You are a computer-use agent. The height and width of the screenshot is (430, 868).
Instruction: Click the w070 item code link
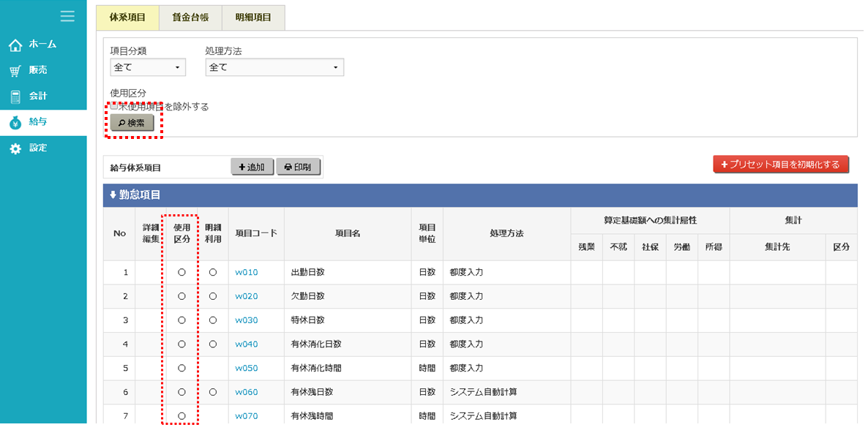[x=247, y=416]
